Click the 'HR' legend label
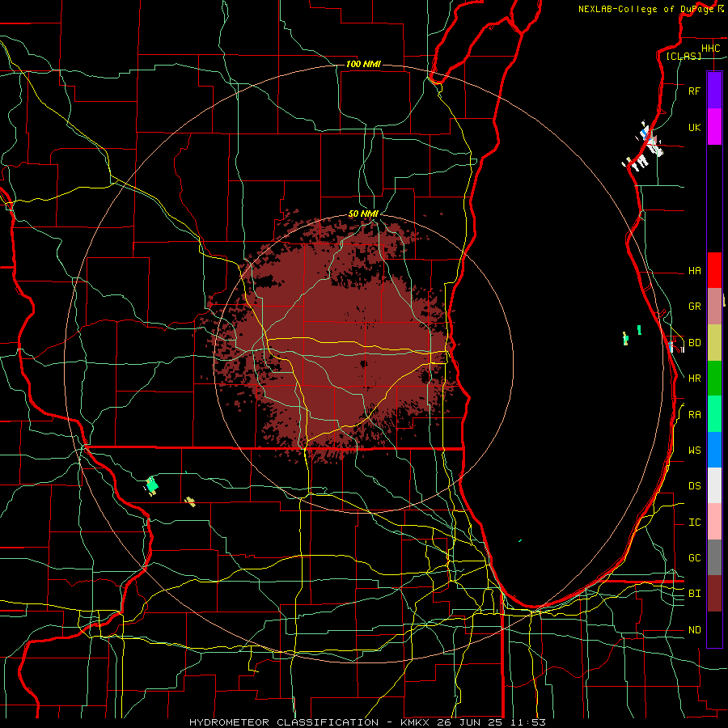This screenshot has width=728, height=728. point(695,379)
